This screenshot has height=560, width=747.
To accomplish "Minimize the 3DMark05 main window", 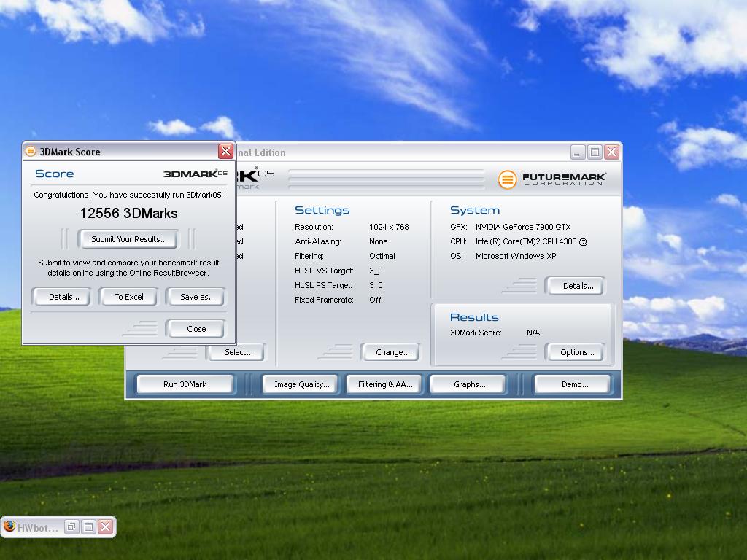I will pyautogui.click(x=578, y=152).
